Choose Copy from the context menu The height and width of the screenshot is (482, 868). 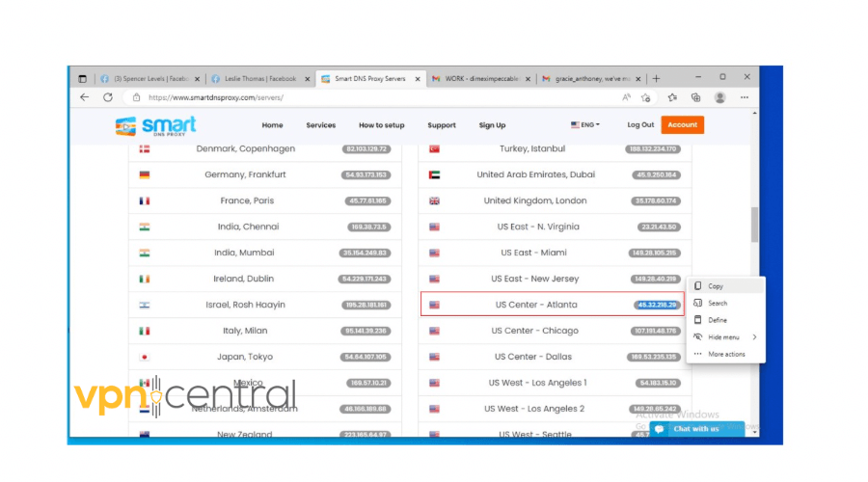click(716, 286)
